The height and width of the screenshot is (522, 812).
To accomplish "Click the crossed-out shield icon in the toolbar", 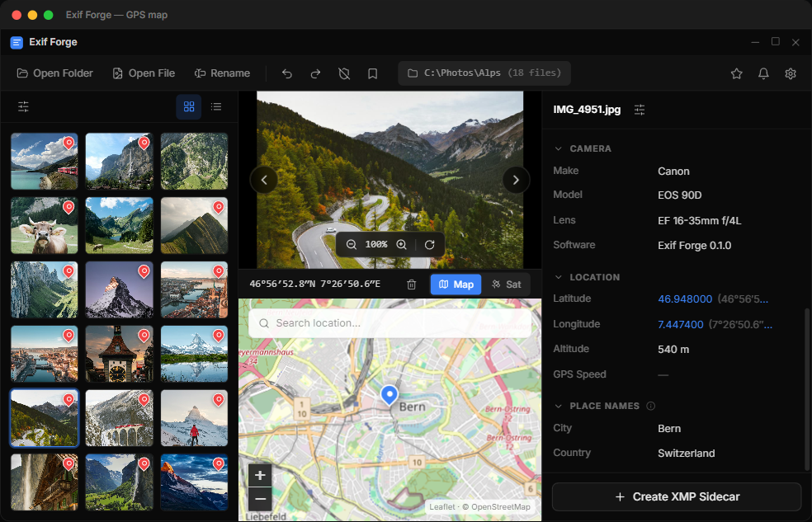I will coord(344,73).
